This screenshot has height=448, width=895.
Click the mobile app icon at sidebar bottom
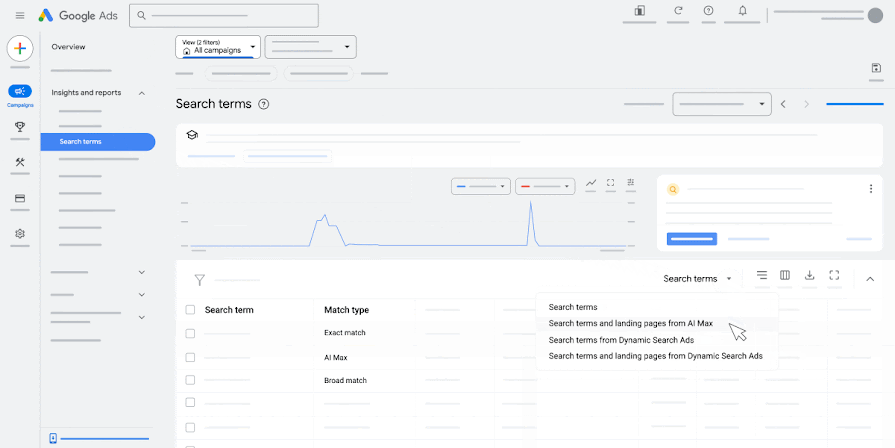53,438
